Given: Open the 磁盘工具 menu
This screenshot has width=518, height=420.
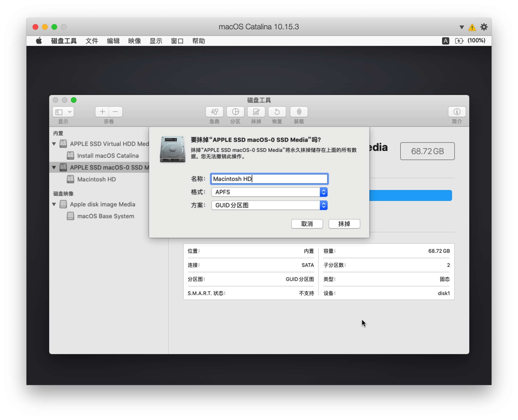Looking at the screenshot, I should click(64, 41).
